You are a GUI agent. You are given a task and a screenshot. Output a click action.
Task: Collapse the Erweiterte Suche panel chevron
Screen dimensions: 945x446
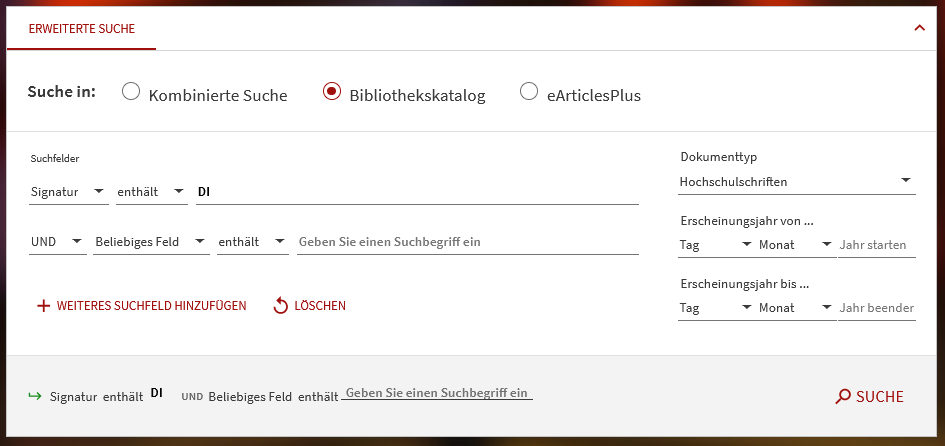919,28
